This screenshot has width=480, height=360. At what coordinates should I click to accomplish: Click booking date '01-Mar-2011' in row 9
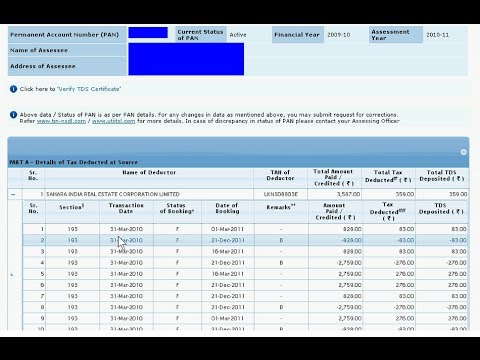227,318
